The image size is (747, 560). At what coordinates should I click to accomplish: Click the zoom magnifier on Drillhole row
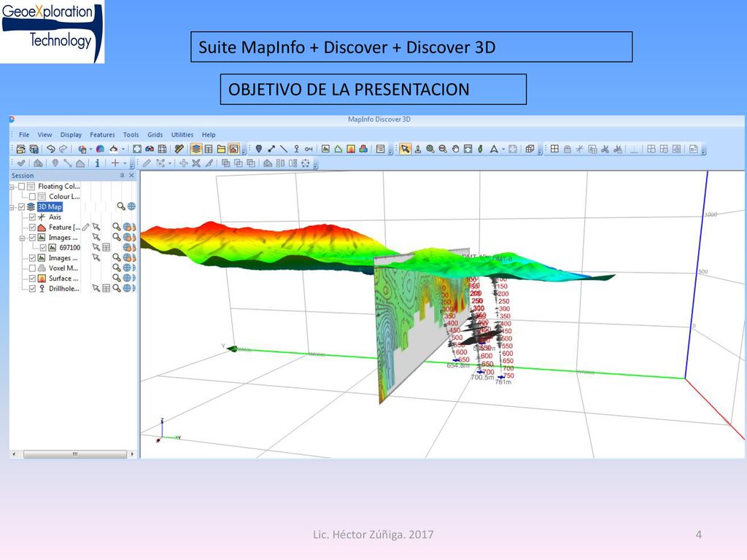(116, 288)
